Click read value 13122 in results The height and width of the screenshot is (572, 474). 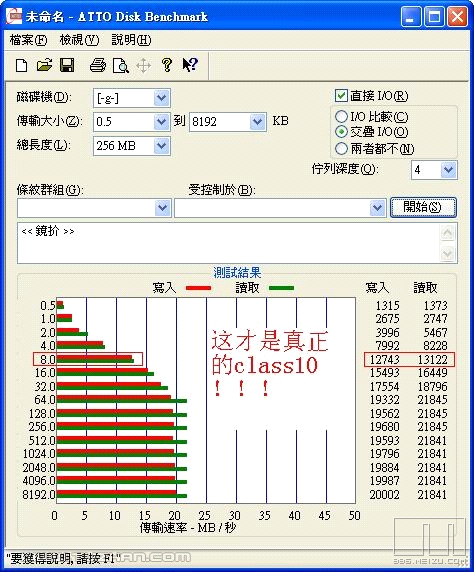tap(432, 360)
